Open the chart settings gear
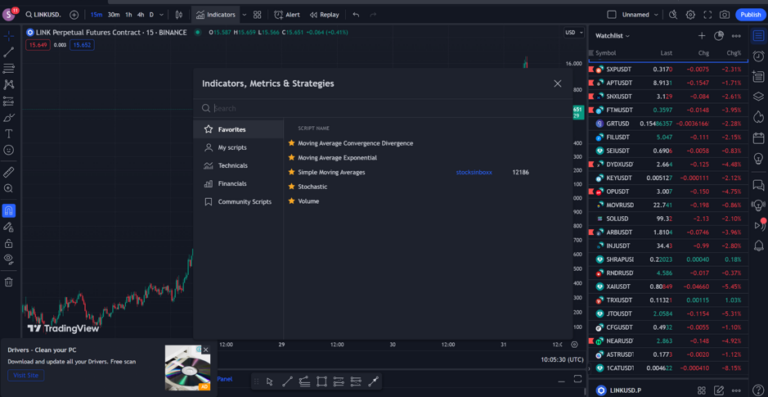Image resolution: width=768 pixels, height=397 pixels. [690, 15]
